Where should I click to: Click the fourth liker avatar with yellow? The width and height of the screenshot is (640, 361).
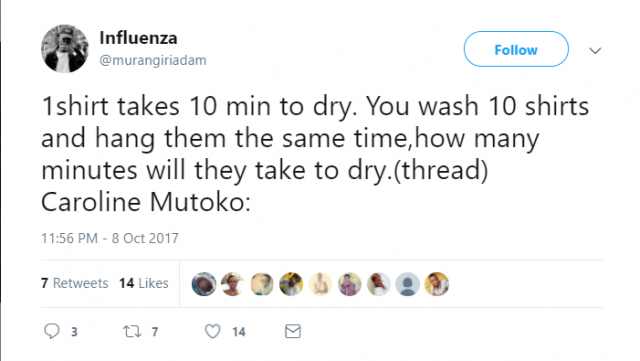click(x=291, y=284)
